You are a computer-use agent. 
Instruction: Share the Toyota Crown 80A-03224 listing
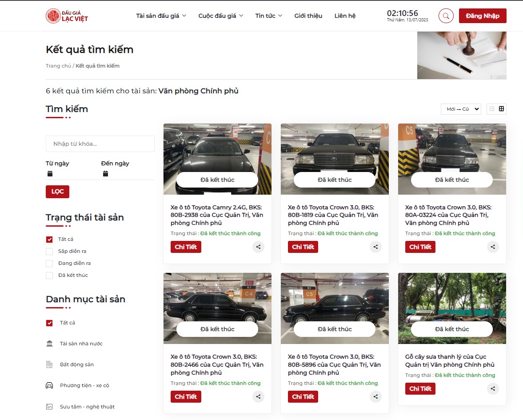(493, 247)
